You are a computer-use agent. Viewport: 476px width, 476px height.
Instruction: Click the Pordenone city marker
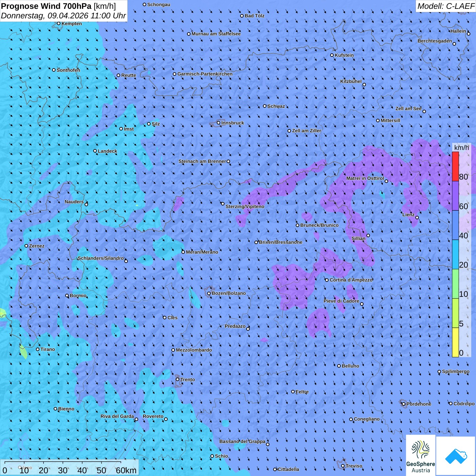coord(404,404)
